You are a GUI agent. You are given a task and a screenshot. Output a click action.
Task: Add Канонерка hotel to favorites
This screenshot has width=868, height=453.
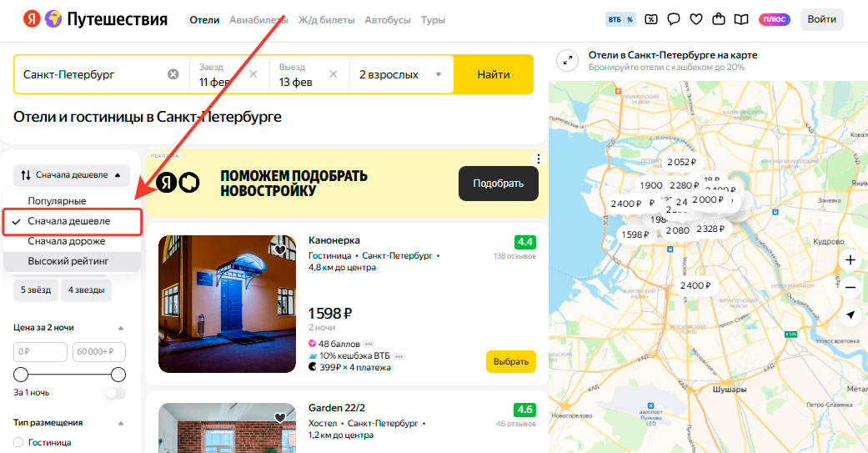point(280,250)
